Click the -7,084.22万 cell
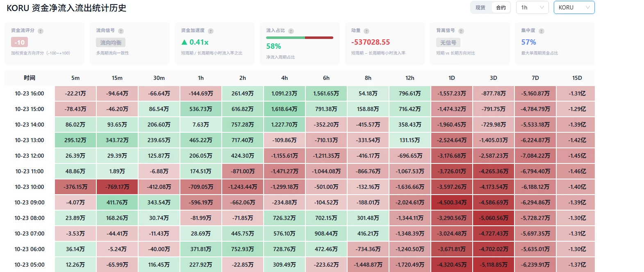 coord(535,156)
